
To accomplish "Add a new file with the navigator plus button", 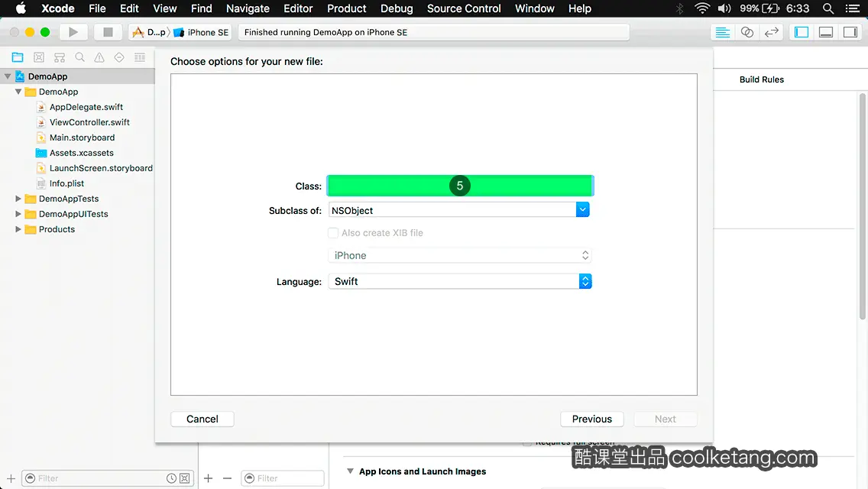I will tap(11, 478).
